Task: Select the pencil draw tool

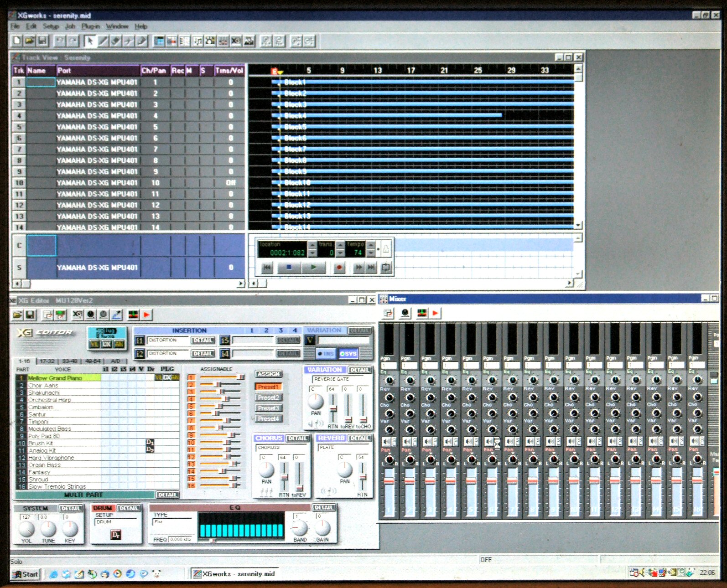Action: click(x=104, y=41)
